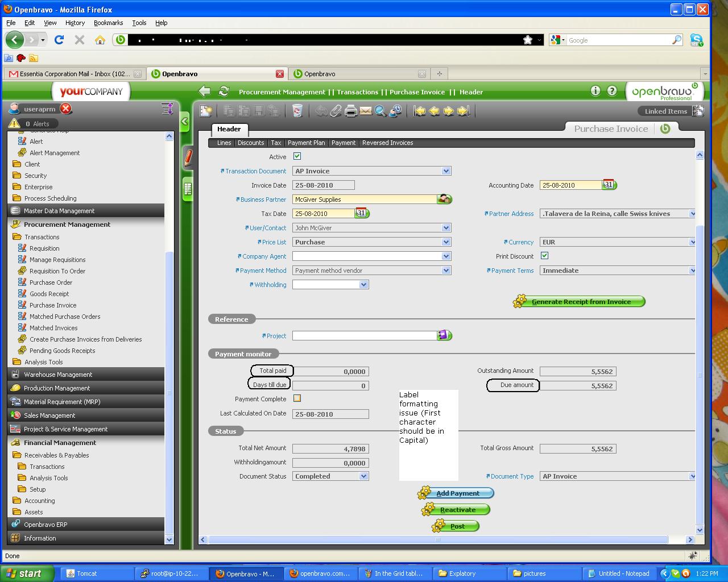Toggle the Active checkbox

pyautogui.click(x=297, y=156)
